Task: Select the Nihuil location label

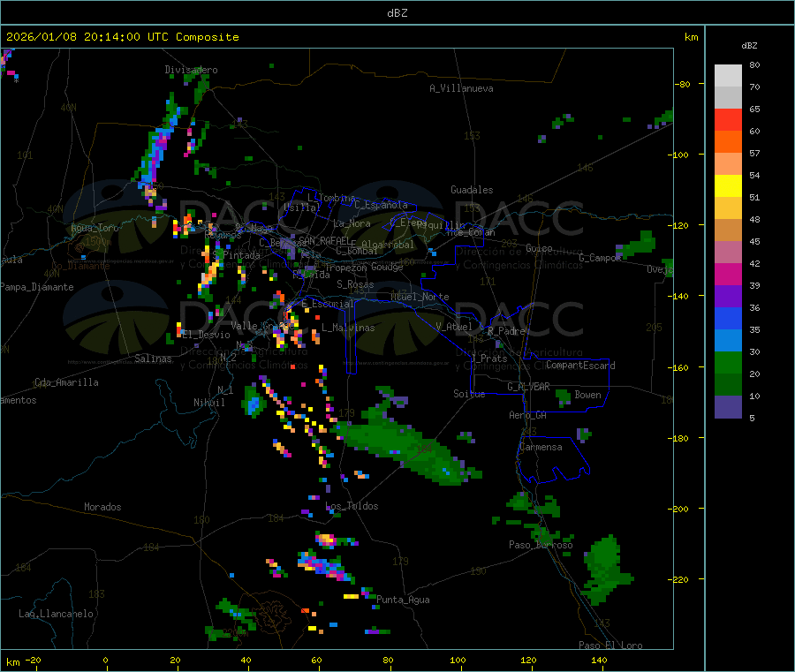Action: 208,403
